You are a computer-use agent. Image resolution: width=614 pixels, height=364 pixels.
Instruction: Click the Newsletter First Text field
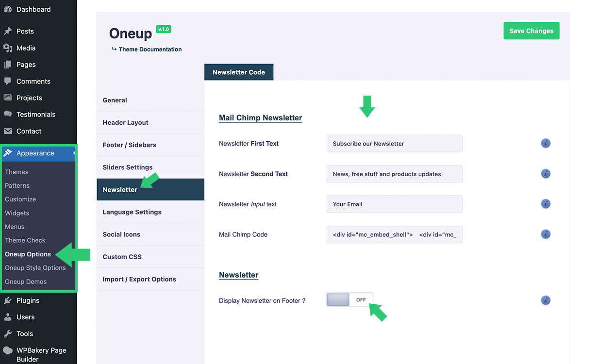click(x=394, y=144)
